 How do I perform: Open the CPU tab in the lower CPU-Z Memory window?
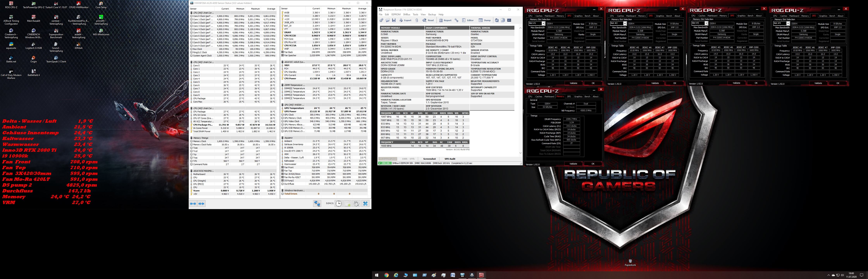coord(530,96)
